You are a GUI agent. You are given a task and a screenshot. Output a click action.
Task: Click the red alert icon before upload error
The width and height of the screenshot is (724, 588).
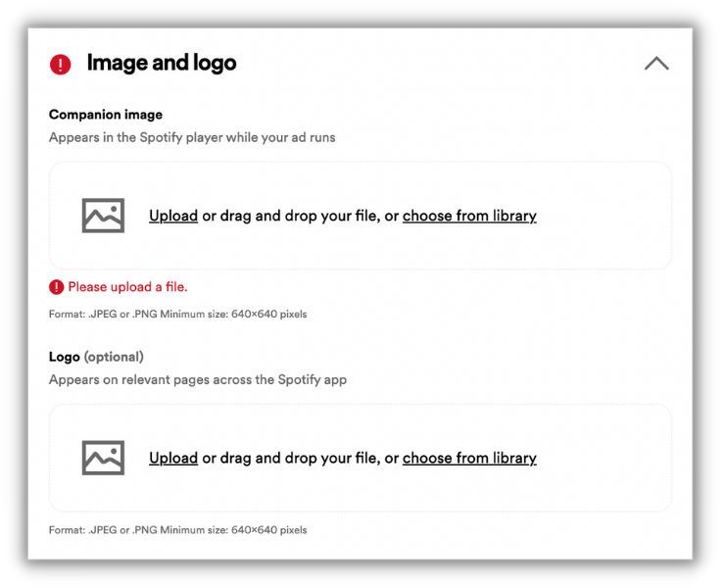pyautogui.click(x=57, y=287)
